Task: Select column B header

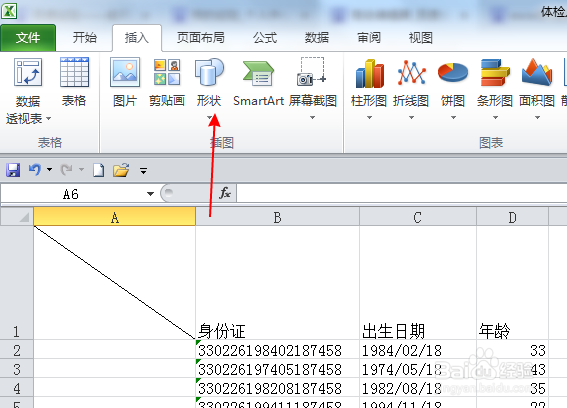Action: pos(277,217)
